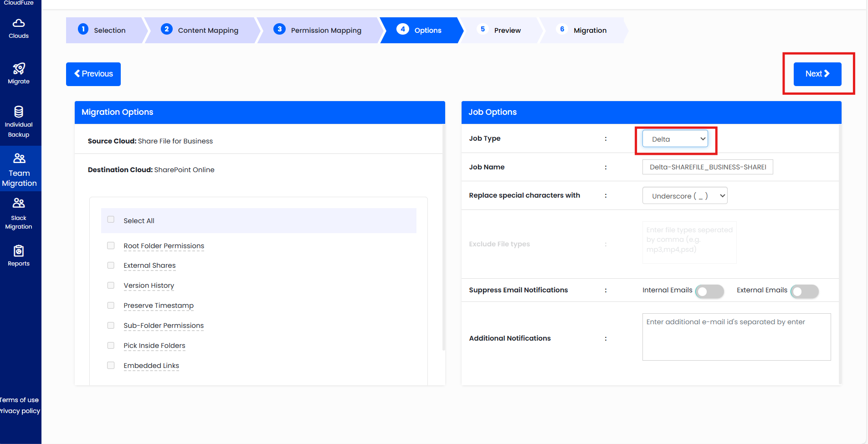Viewport: 868px width, 444px height.
Task: Enable Pick Inside Folders checkbox
Action: coord(111,345)
